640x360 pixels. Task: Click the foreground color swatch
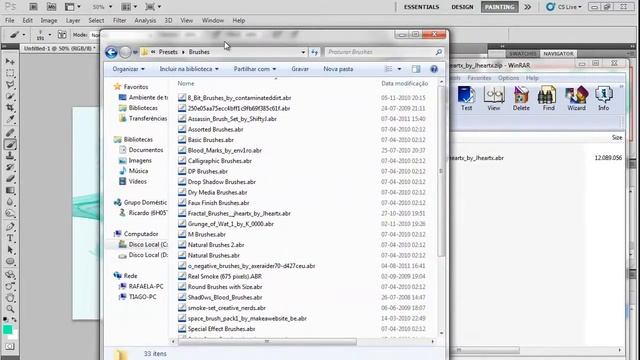(7, 330)
